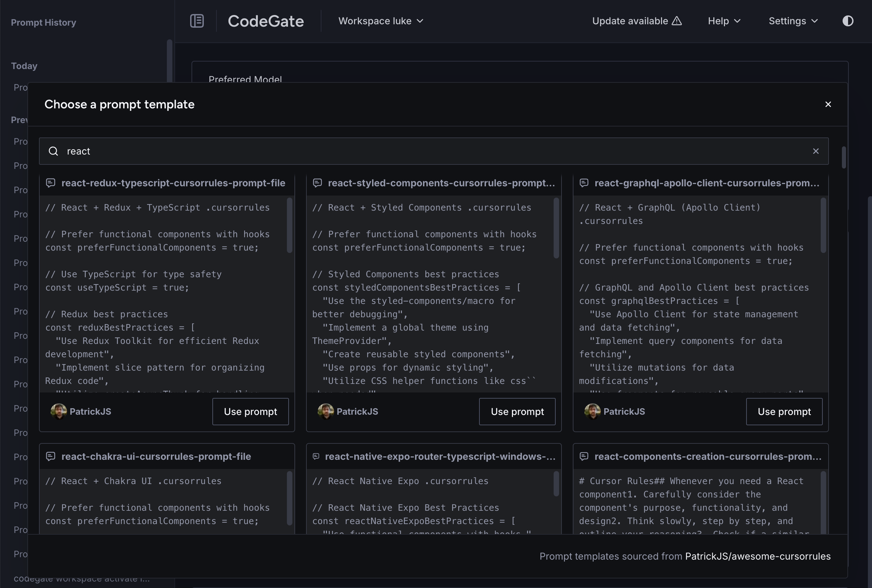Click the search magnifier icon
This screenshot has height=588, width=872.
point(54,151)
